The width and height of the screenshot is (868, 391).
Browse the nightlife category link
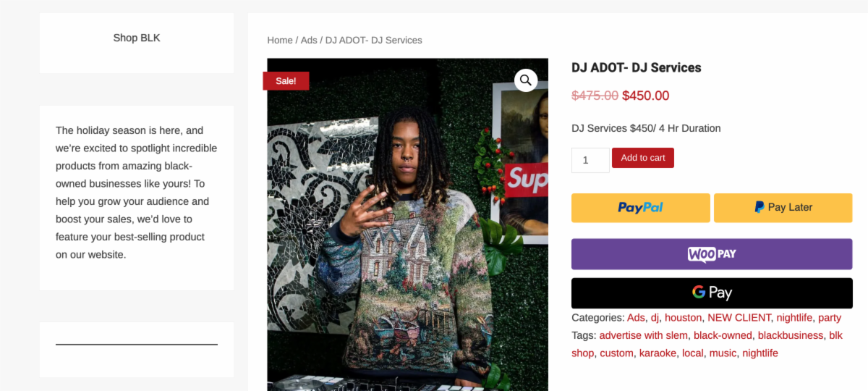point(794,317)
